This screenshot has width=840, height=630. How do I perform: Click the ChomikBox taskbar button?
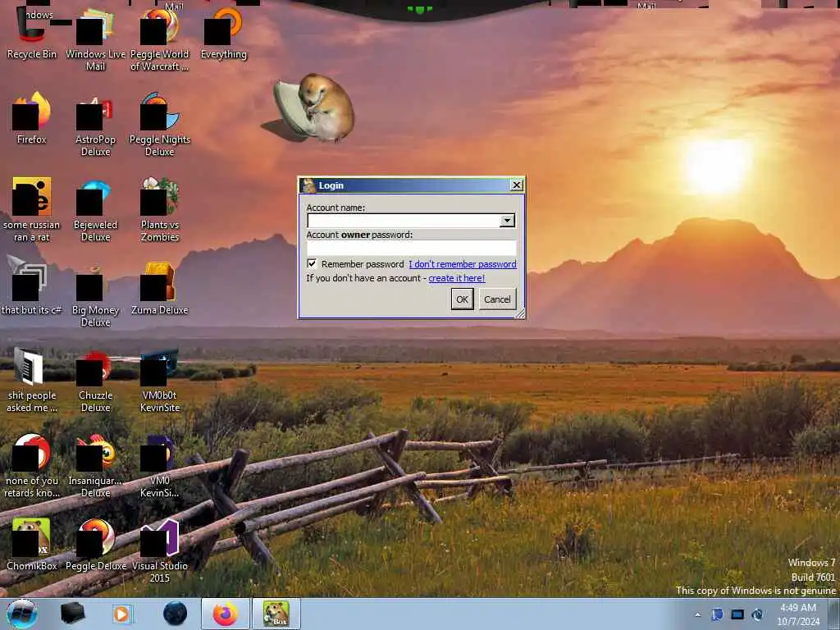tap(276, 614)
